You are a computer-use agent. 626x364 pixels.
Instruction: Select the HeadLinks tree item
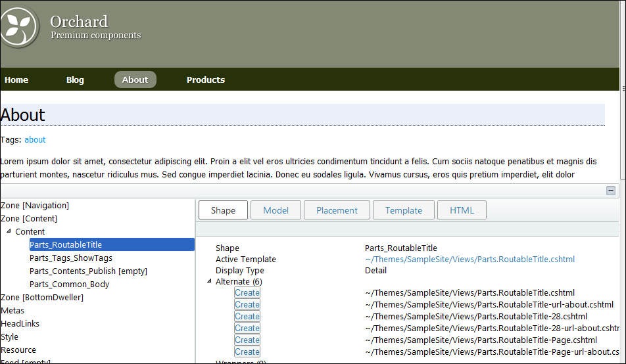[x=20, y=324]
